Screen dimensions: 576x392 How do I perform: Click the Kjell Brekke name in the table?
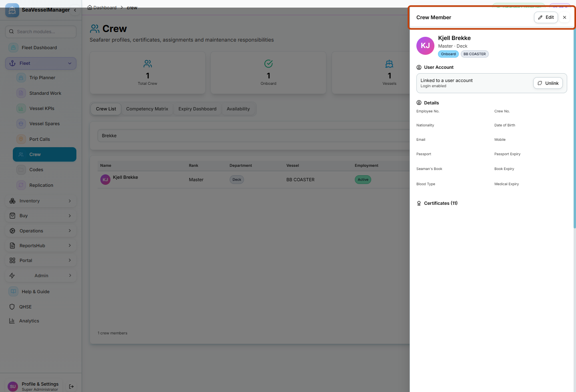tap(125, 177)
